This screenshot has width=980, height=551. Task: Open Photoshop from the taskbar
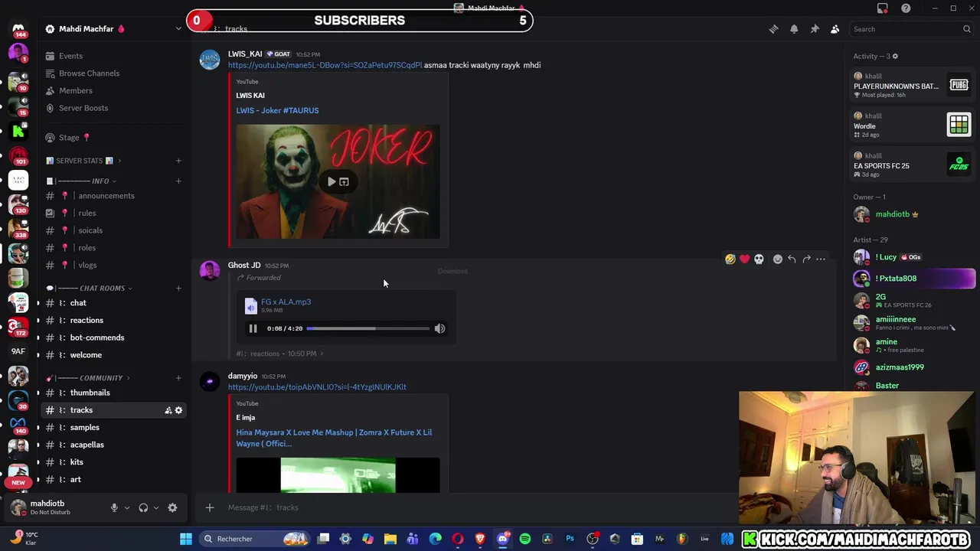click(x=570, y=539)
